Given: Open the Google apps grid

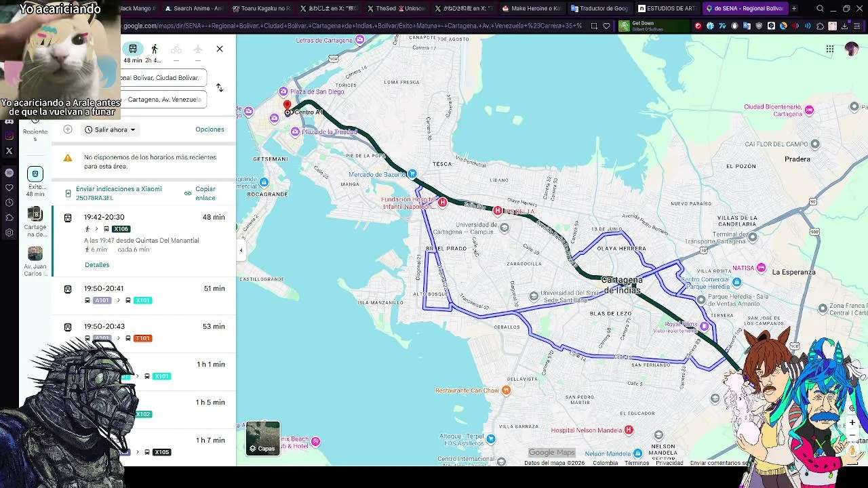Looking at the screenshot, I should [829, 49].
